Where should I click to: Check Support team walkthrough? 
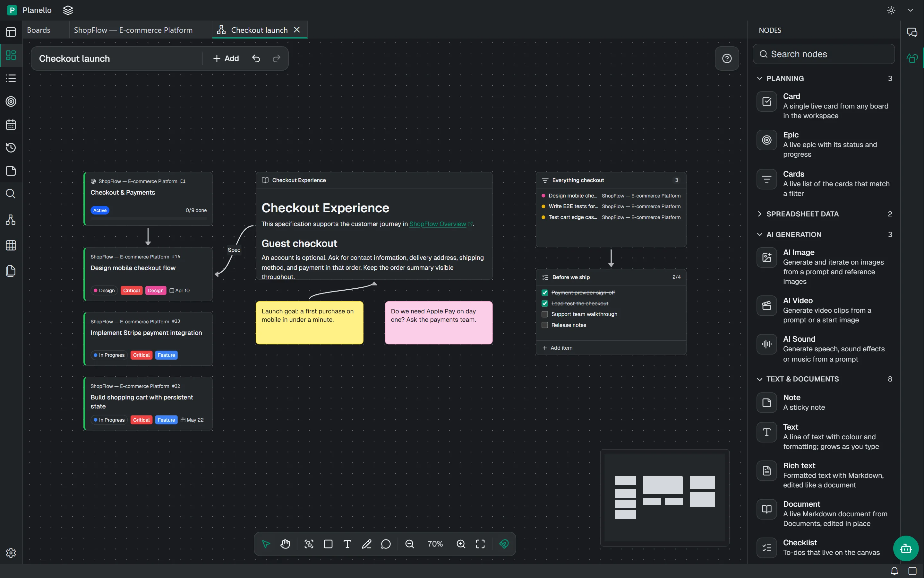[x=545, y=314]
